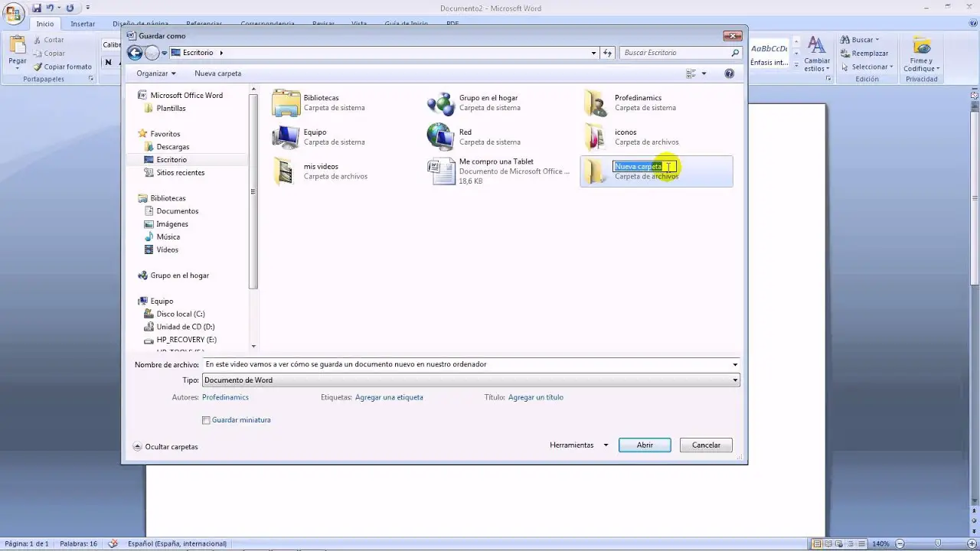The height and width of the screenshot is (551, 980).
Task: Open the Organizar dropdown menu
Action: (156, 73)
